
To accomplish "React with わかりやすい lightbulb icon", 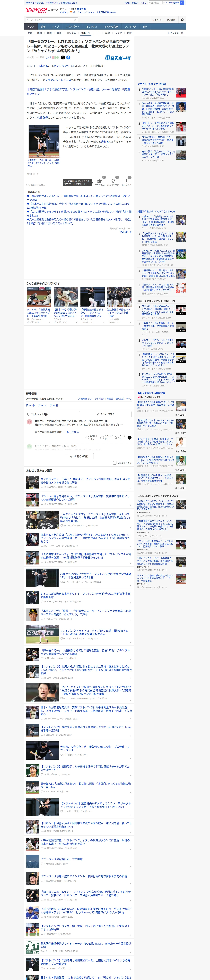I will point(113,181).
